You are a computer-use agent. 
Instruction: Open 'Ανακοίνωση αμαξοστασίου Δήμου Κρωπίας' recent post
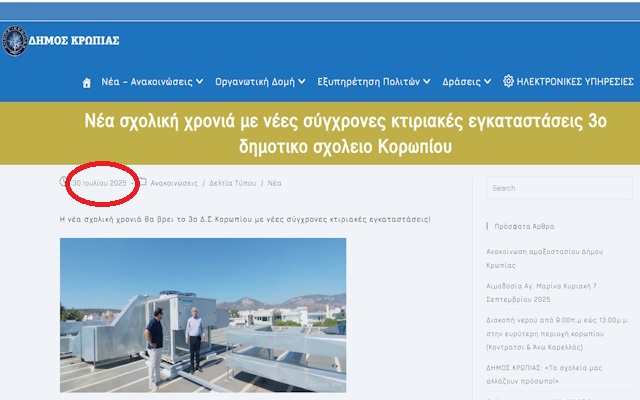(550, 252)
